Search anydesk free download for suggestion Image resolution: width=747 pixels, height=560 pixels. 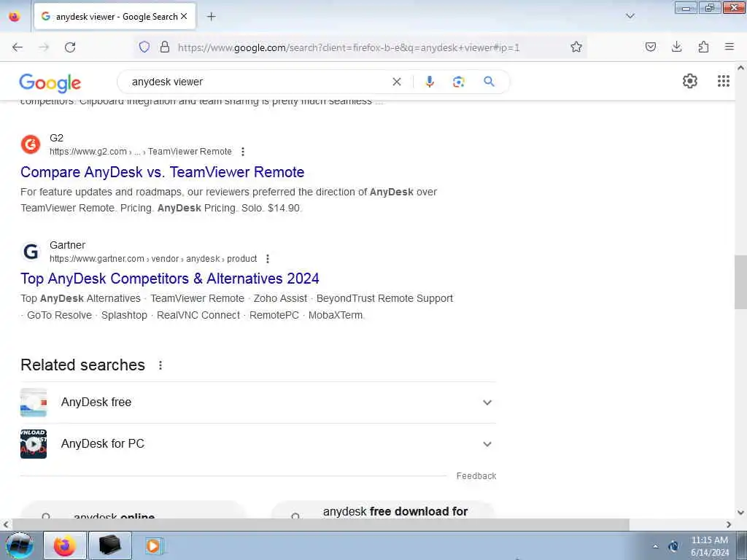pyautogui.click(x=384, y=511)
